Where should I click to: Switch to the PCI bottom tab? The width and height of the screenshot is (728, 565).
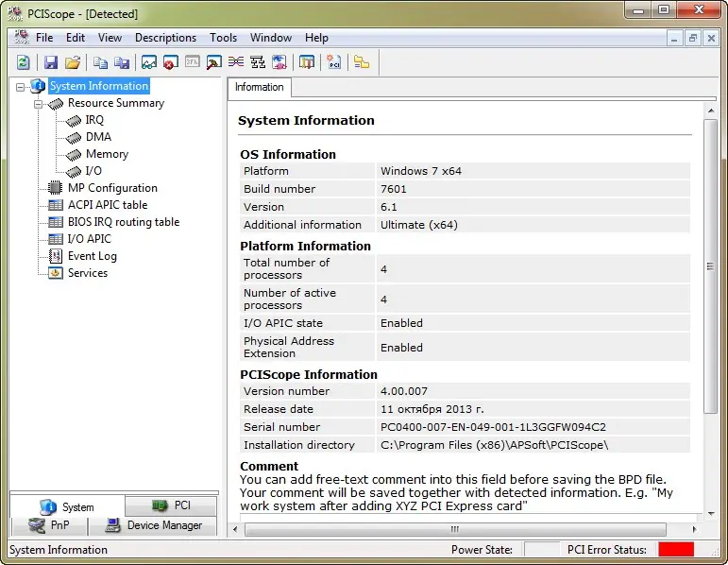point(171,505)
